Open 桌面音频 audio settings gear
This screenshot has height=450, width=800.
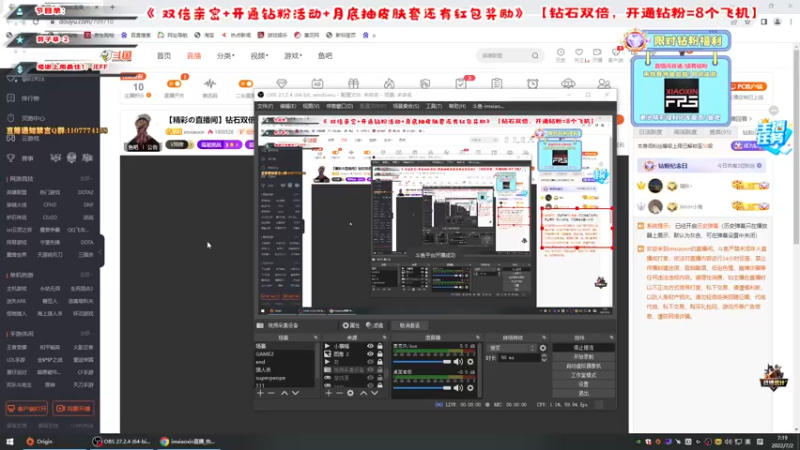pos(470,388)
